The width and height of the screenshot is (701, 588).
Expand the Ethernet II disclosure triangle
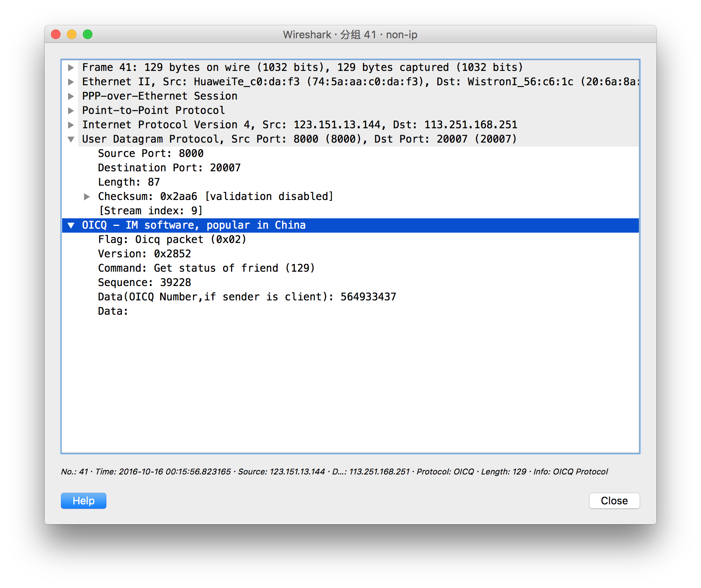(x=71, y=82)
